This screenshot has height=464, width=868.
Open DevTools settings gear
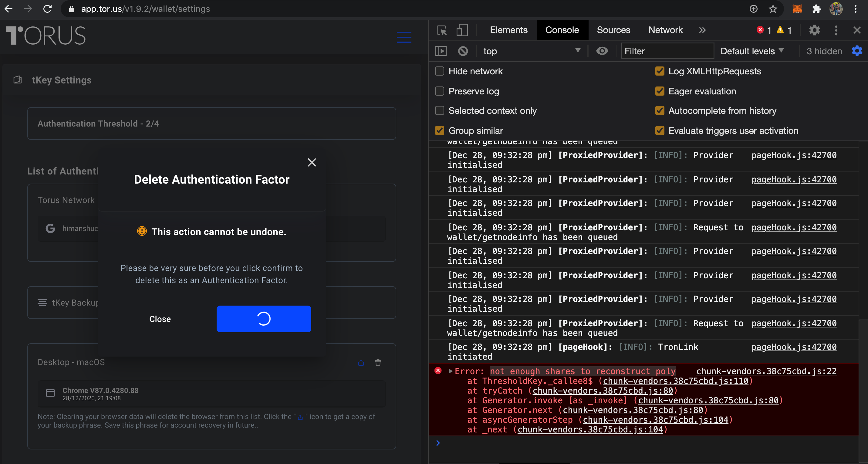click(814, 30)
